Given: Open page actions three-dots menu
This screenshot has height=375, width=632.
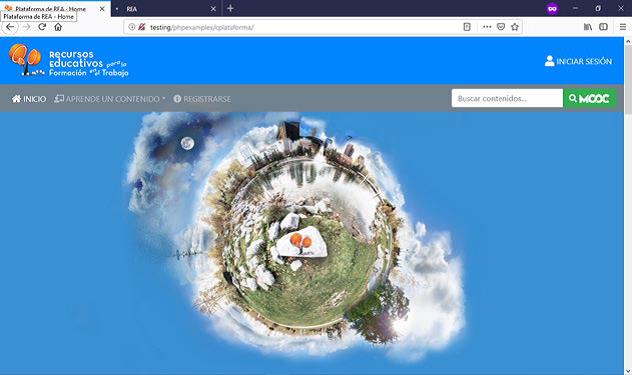Looking at the screenshot, I should (x=487, y=27).
